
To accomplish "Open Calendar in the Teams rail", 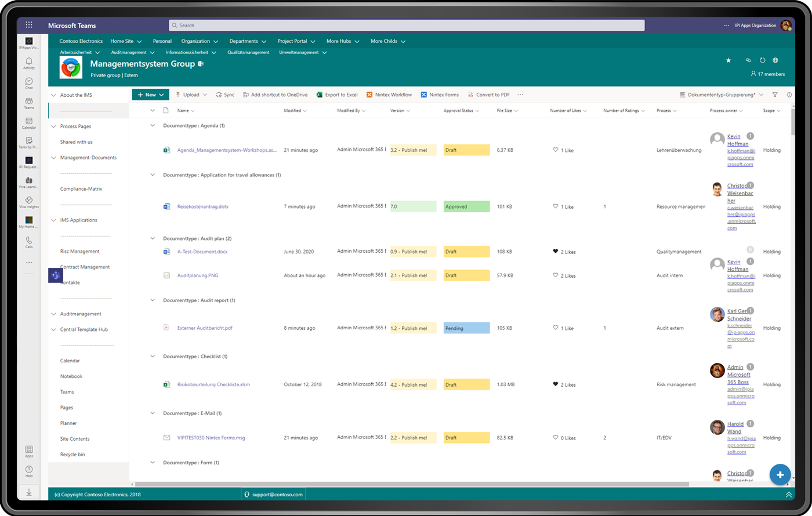I will point(29,123).
